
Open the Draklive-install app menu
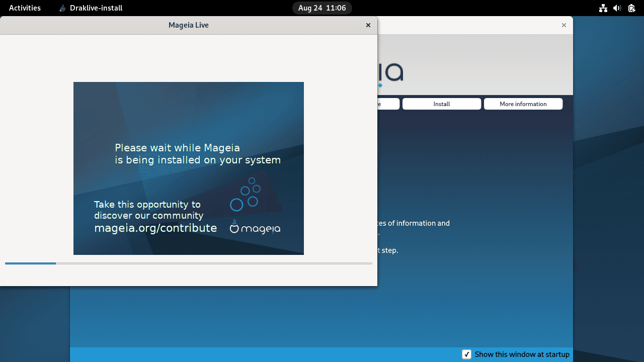[91, 8]
